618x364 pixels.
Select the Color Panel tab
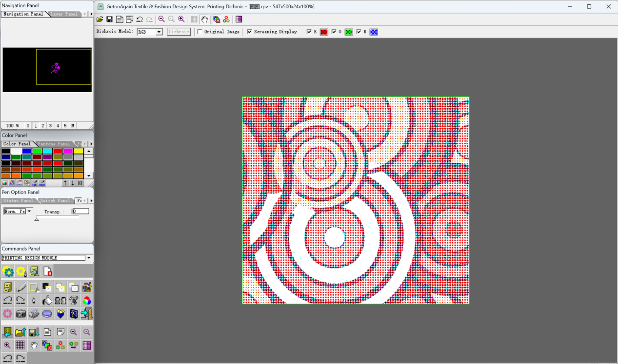pos(17,144)
